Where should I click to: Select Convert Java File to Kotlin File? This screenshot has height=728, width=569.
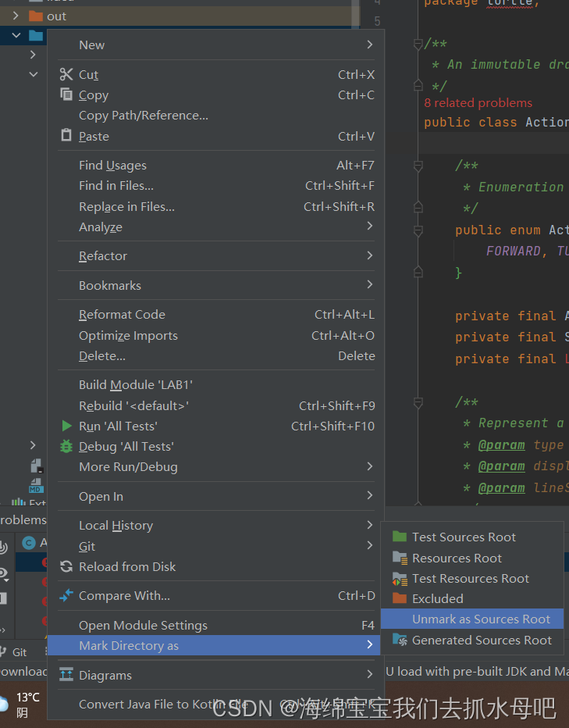point(215,705)
